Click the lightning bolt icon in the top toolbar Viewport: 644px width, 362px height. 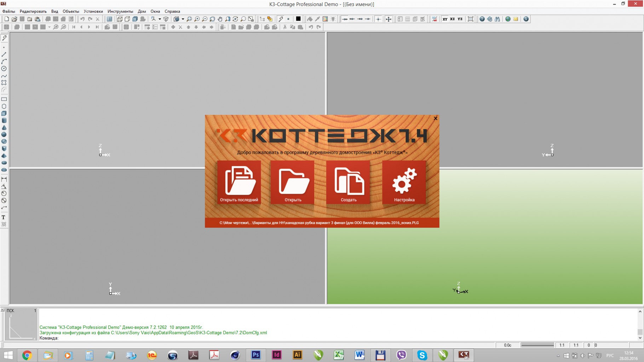(281, 19)
